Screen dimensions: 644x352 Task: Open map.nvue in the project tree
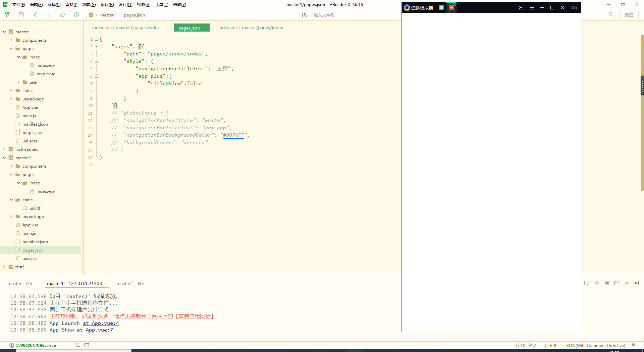[x=46, y=74]
